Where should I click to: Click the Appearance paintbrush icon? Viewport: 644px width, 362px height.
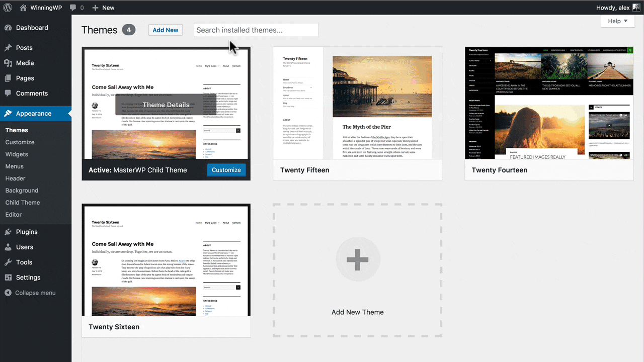pos(9,113)
